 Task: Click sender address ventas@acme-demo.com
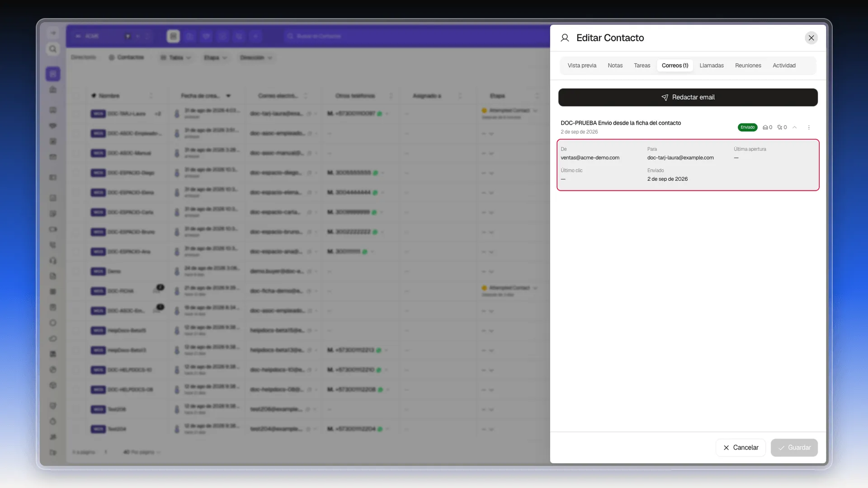[x=590, y=158]
